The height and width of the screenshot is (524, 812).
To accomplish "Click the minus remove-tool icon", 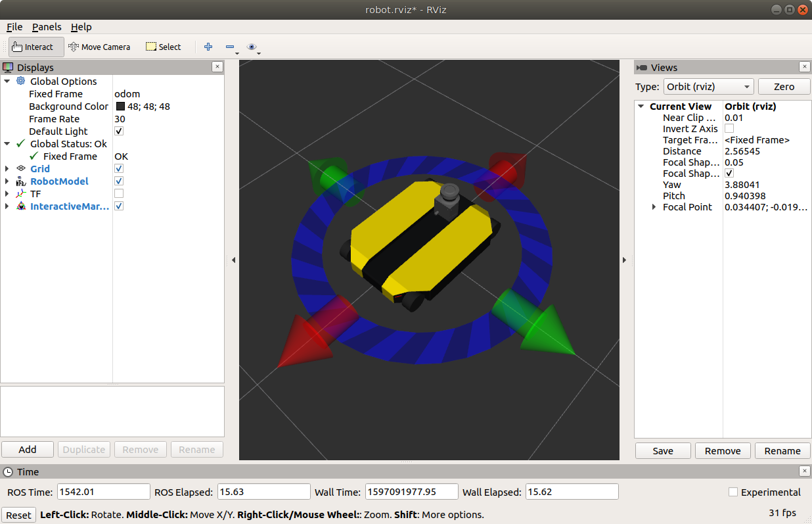I will pos(229,47).
